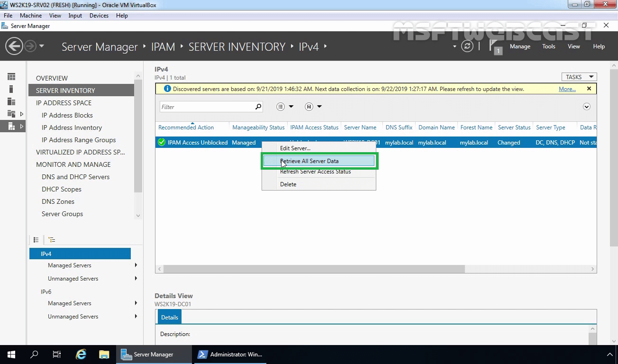Choose Edit Server... from the context menu
The height and width of the screenshot is (364, 618).
[319, 148]
